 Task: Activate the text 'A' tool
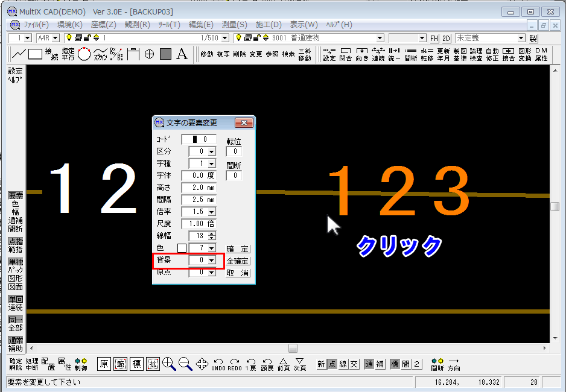(x=182, y=54)
